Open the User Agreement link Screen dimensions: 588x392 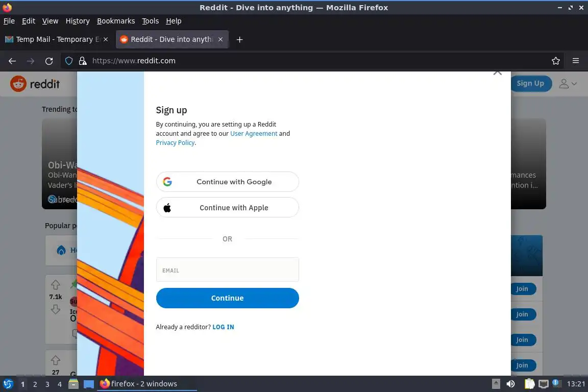tap(254, 134)
